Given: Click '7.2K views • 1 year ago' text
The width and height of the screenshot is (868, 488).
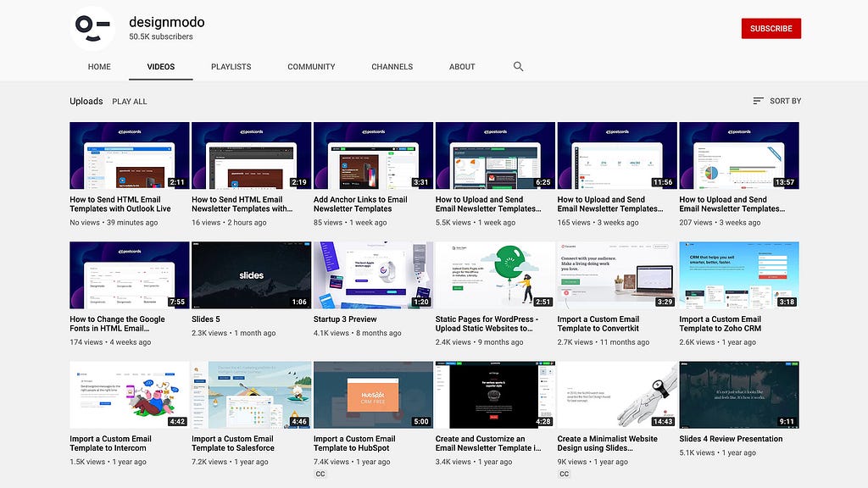Looking at the screenshot, I should pyautogui.click(x=230, y=462).
